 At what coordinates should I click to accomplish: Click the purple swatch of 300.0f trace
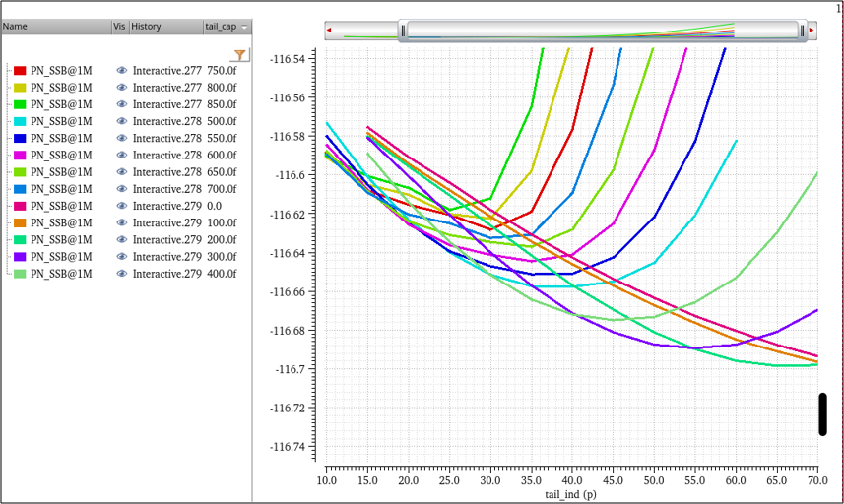point(20,256)
